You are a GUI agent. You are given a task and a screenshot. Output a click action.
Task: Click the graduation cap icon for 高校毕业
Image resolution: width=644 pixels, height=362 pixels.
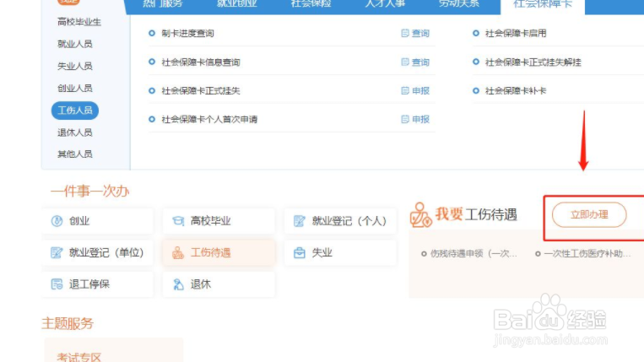(x=178, y=221)
